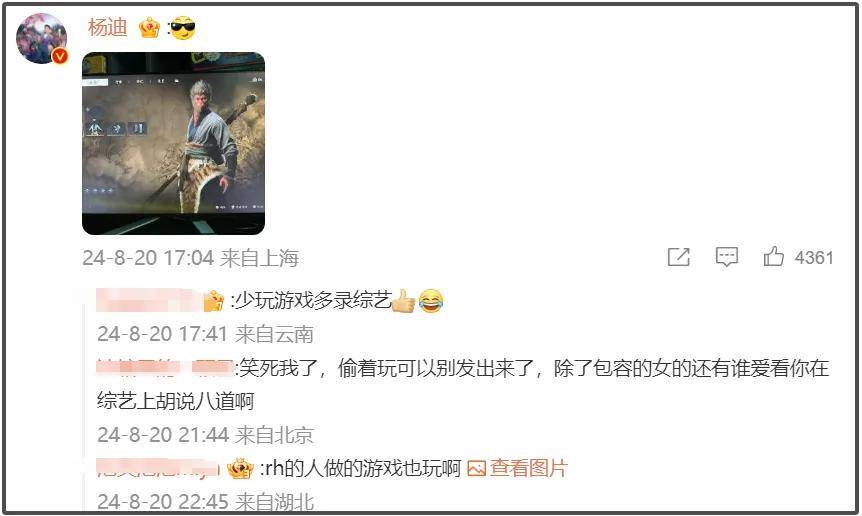Click post timestamp 24-8-20 17:04
Screen dimensions: 862x516
point(148,258)
